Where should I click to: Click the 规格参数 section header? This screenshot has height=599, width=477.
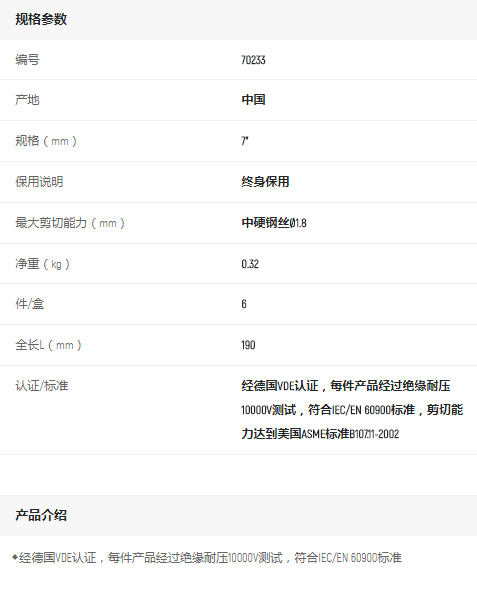(x=41, y=19)
